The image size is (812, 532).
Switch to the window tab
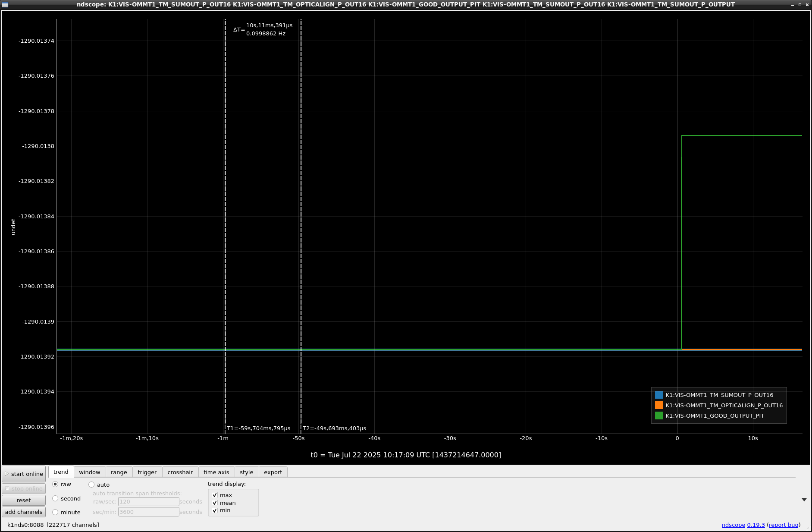coord(89,472)
